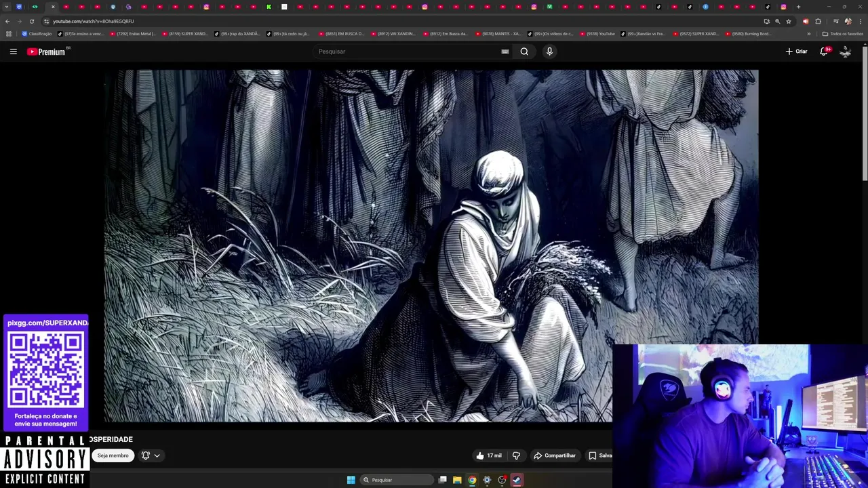Viewport: 868px width, 488px height.
Task: Click the red extension icon in toolbar
Action: 806,21
